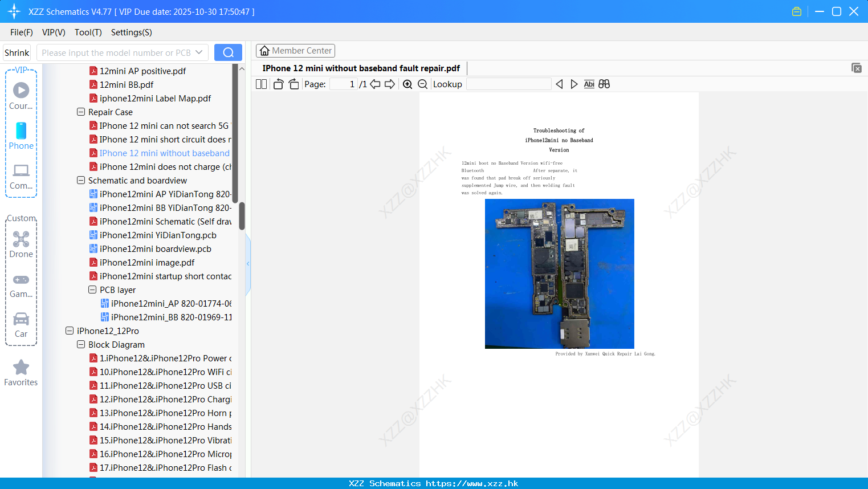Rotate page counterclockwise
Image resolution: width=868 pixels, height=489 pixels.
(x=278, y=84)
